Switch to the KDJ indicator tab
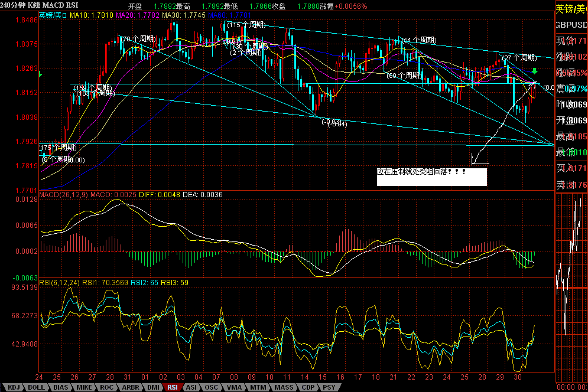Viewport: 588px width, 392px height. (x=13, y=387)
